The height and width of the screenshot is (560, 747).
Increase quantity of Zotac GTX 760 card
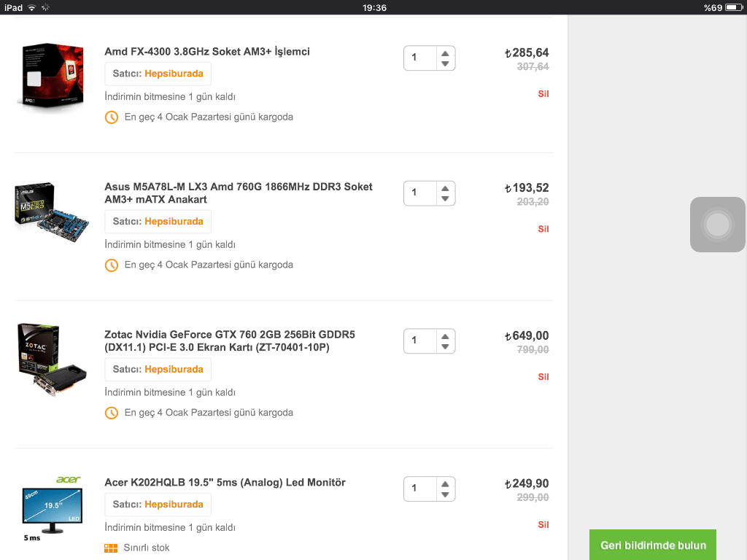coord(445,335)
